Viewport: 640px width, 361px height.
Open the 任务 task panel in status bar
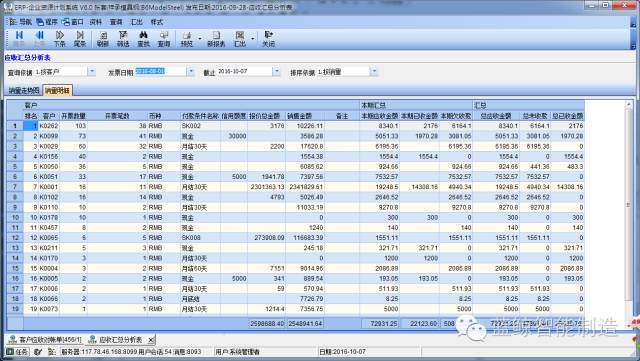coord(18,351)
